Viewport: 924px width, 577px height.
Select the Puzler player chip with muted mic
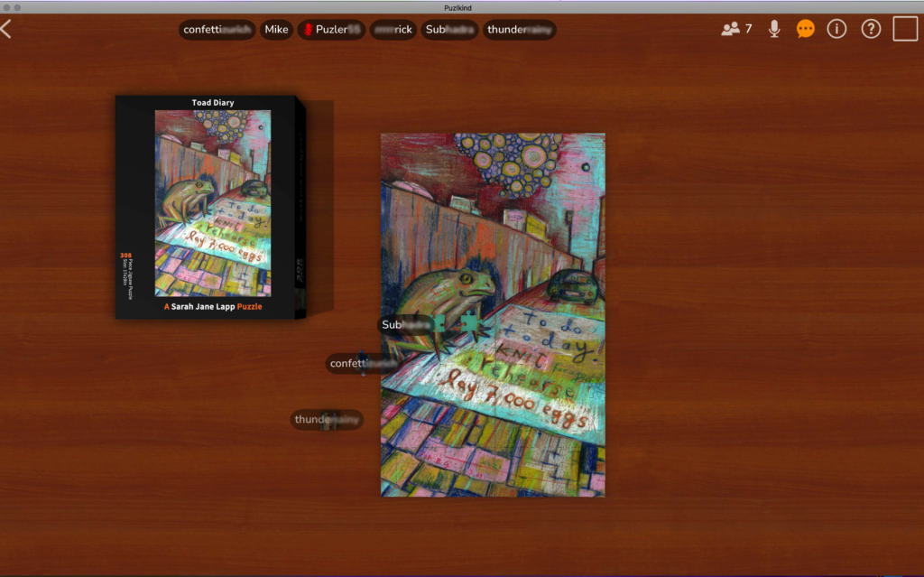[331, 30]
